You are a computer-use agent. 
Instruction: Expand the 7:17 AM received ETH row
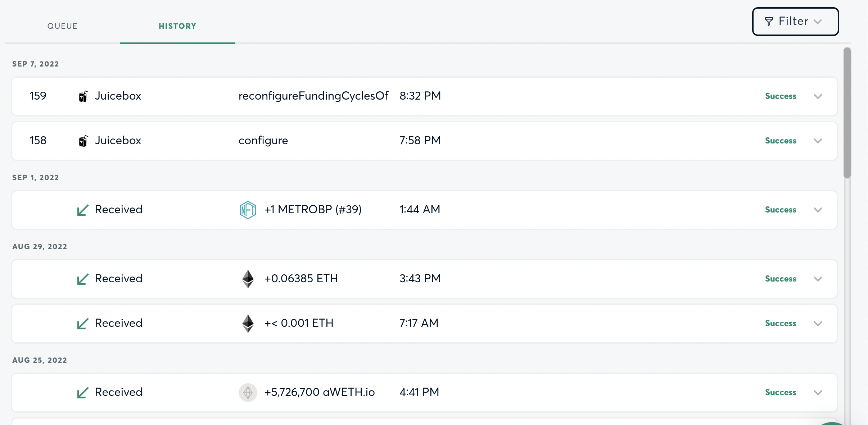[x=818, y=324]
